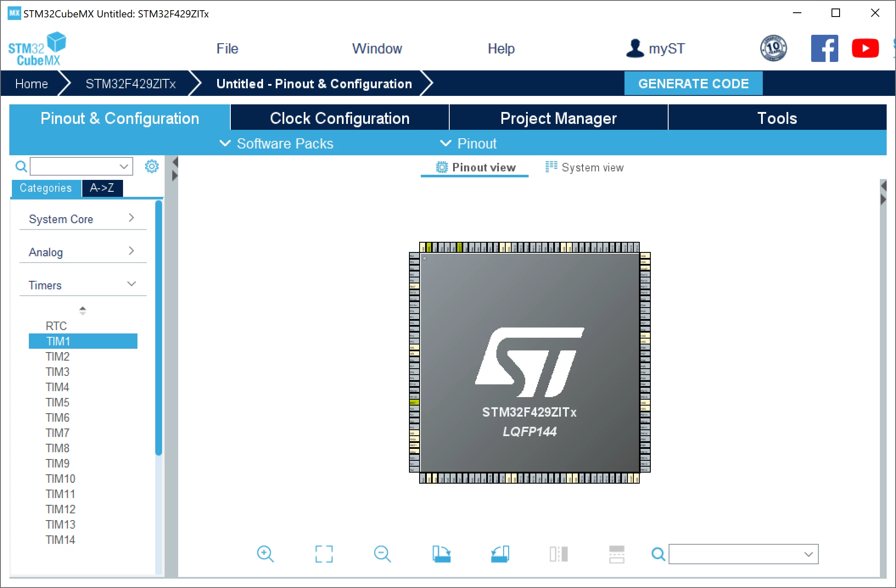Collapse the Timers category
Screen dimensions: 896x588
tap(83, 285)
